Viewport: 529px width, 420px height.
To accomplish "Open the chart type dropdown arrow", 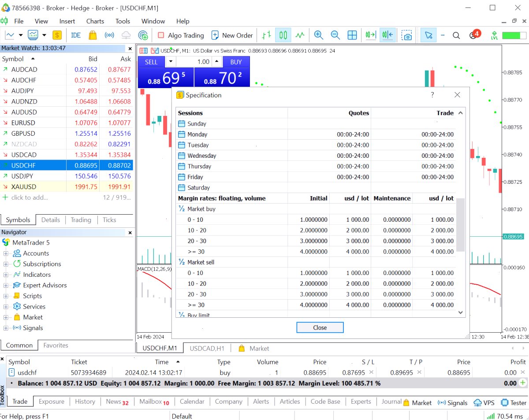I will click(x=22, y=35).
